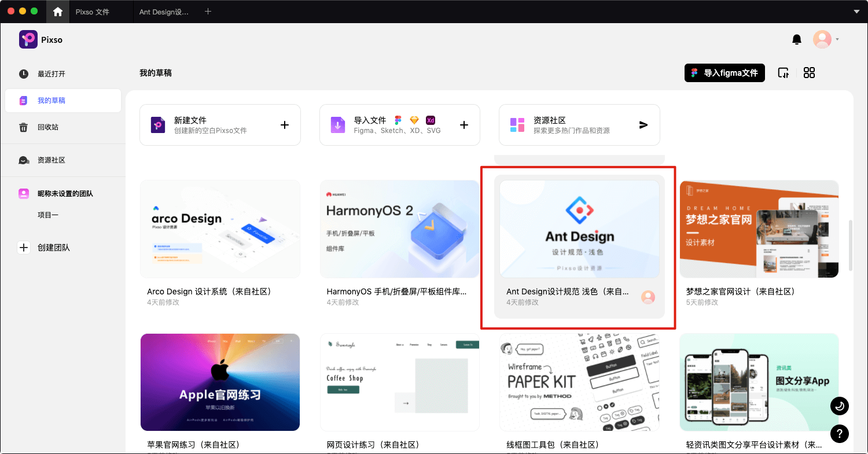
Task: Click 导入figma文件 button
Action: [724, 73]
